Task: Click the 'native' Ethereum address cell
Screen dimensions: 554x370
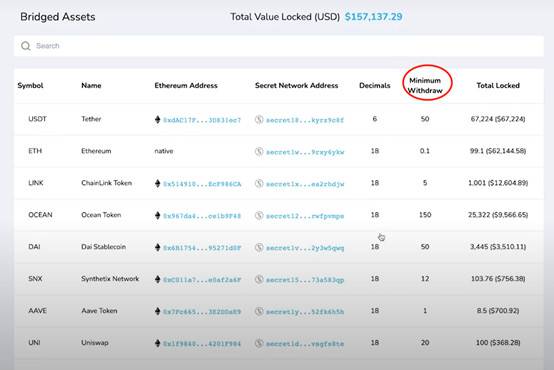Action: pyautogui.click(x=164, y=151)
